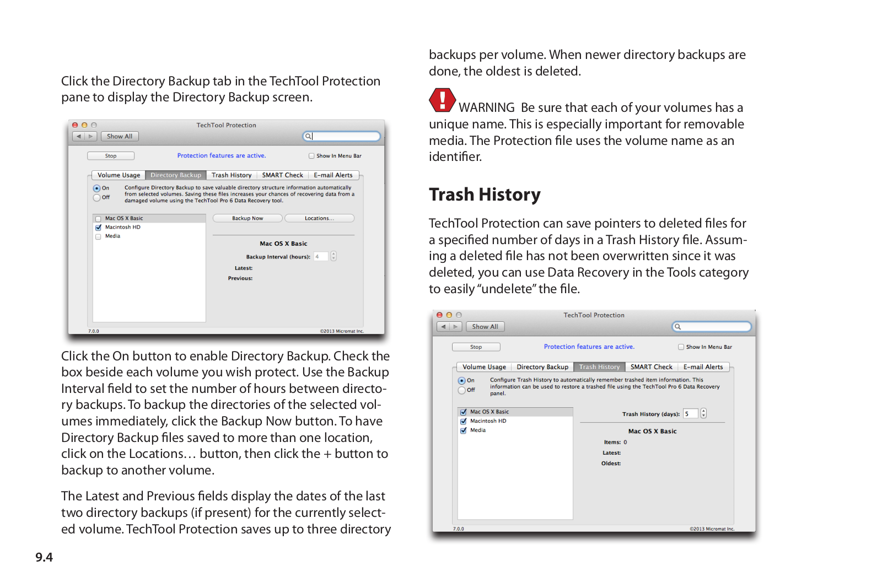Screen dimensions: 882x588
Task: Click forward arrow in Directory Backup window
Action: click(91, 136)
